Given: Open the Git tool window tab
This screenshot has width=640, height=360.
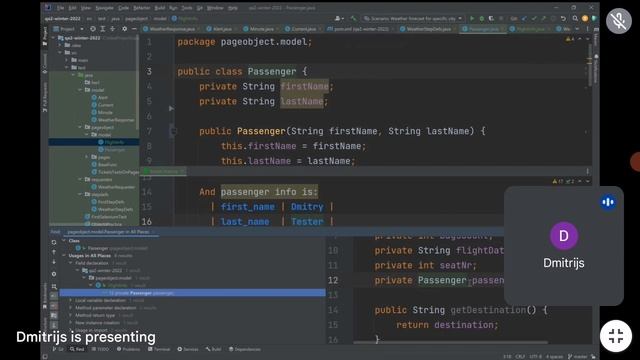Looking at the screenshot, I should click(58, 349).
